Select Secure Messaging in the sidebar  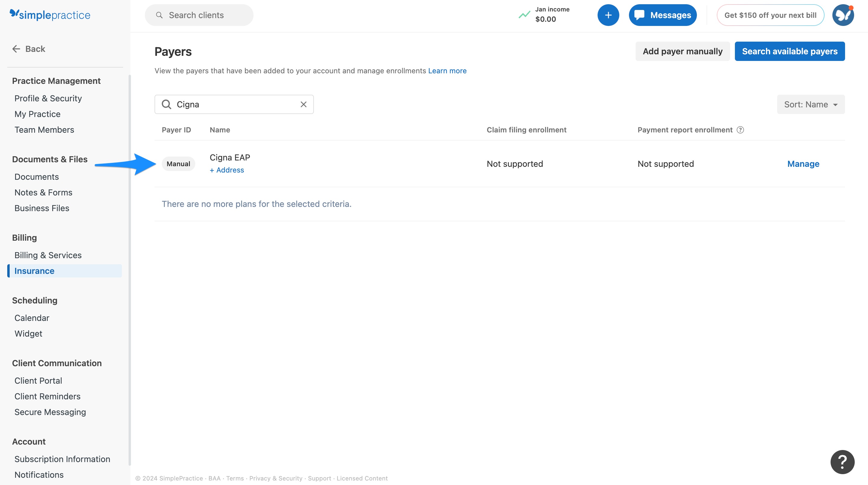[50, 412]
